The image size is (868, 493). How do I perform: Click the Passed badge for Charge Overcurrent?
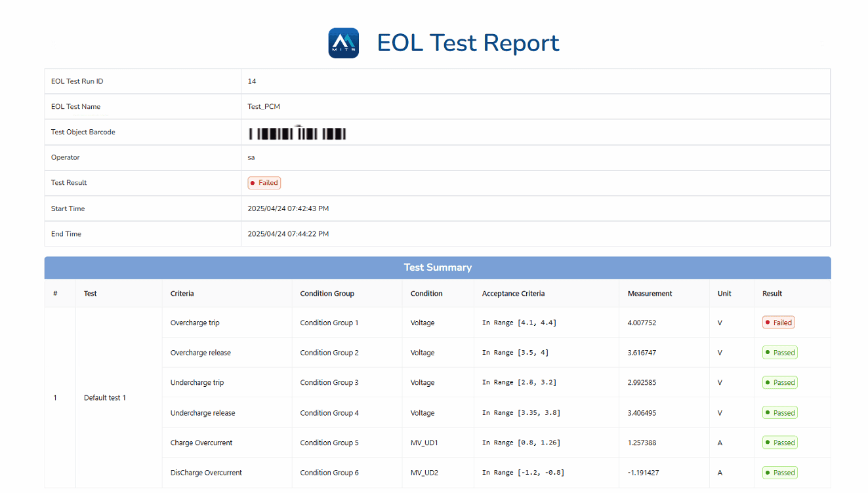coord(779,443)
